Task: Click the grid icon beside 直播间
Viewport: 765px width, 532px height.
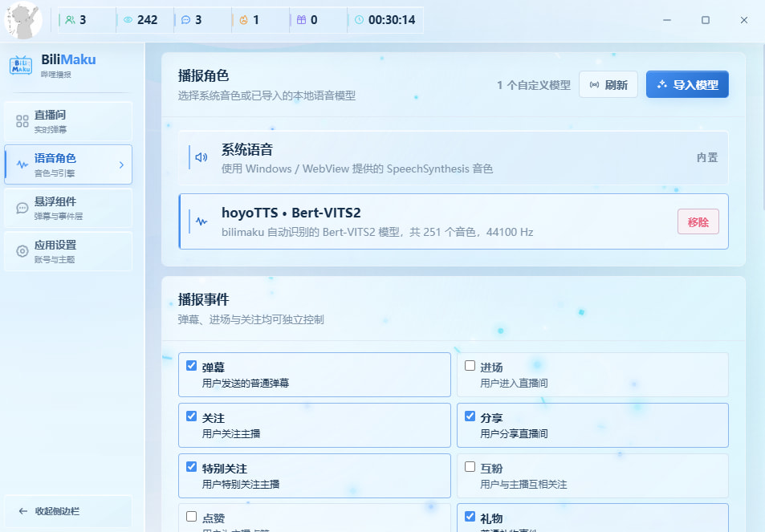Action: [22, 121]
